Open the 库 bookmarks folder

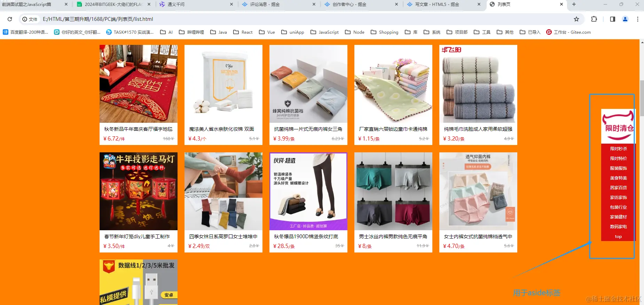click(411, 32)
